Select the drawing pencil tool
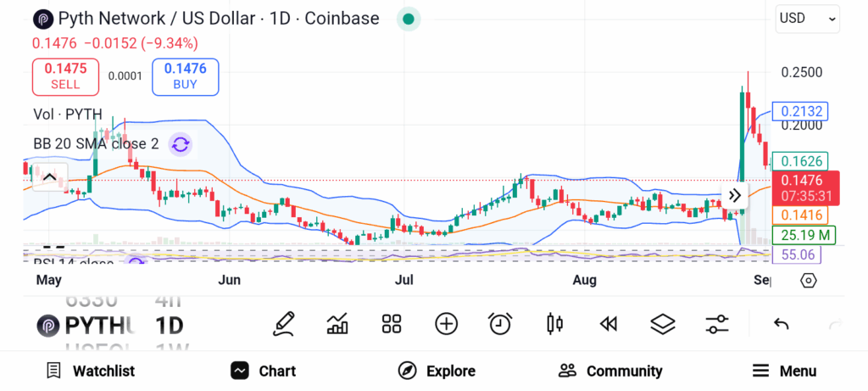 coord(285,323)
